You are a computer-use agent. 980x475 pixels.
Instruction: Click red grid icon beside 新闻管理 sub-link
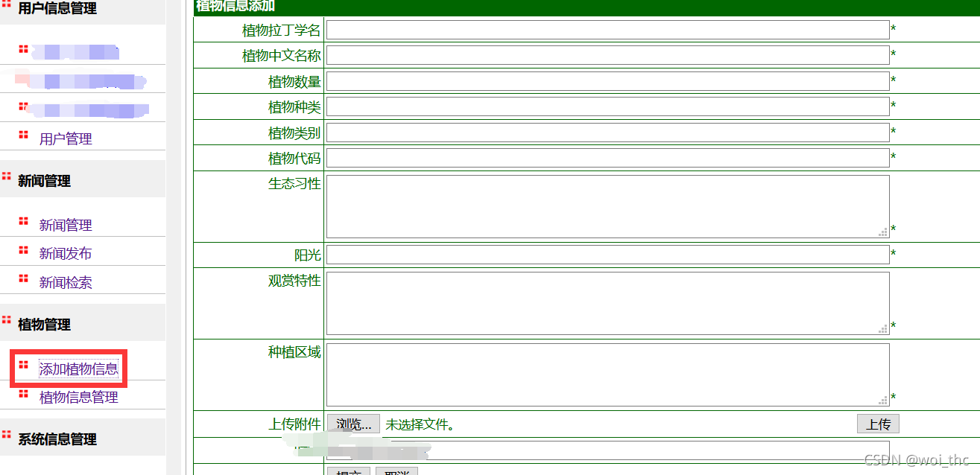pos(24,221)
